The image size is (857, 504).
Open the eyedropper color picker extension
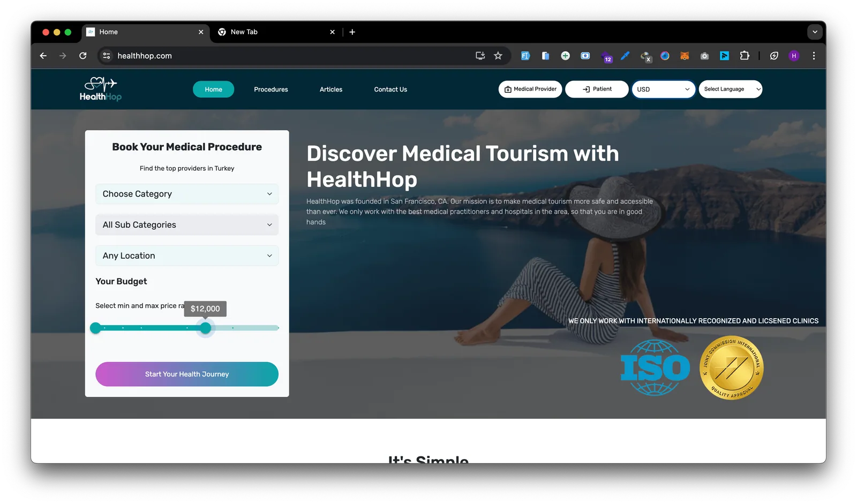[625, 56]
